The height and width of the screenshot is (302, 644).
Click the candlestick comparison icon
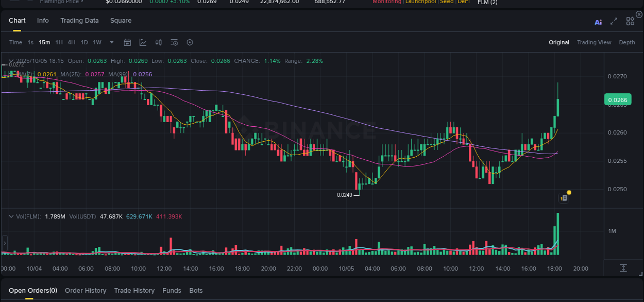(x=159, y=42)
